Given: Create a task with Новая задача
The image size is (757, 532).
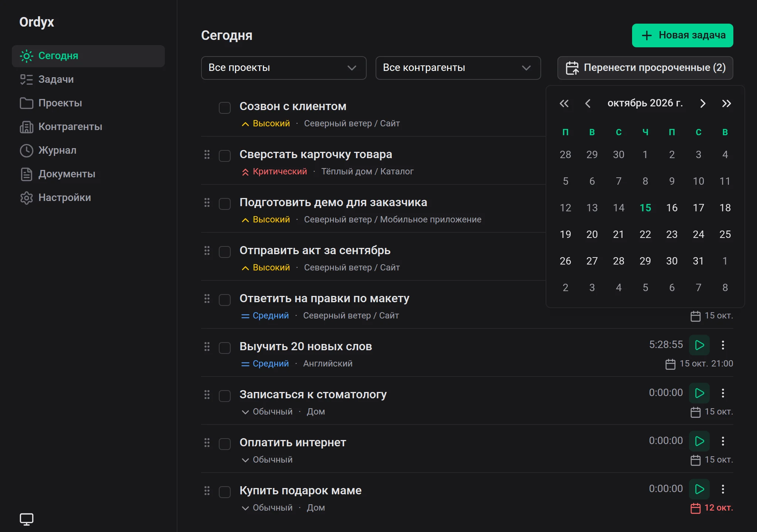Looking at the screenshot, I should [x=682, y=35].
